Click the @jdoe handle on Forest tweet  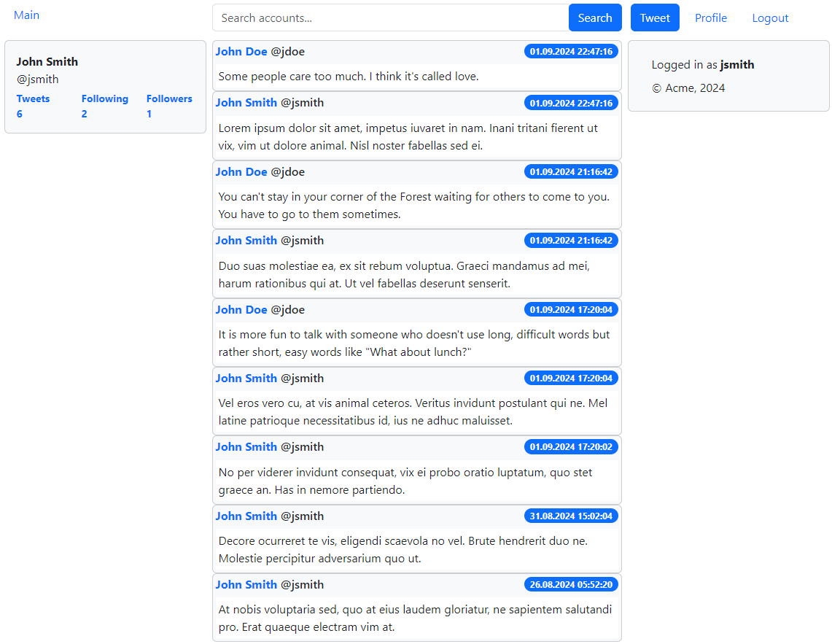[x=287, y=171]
